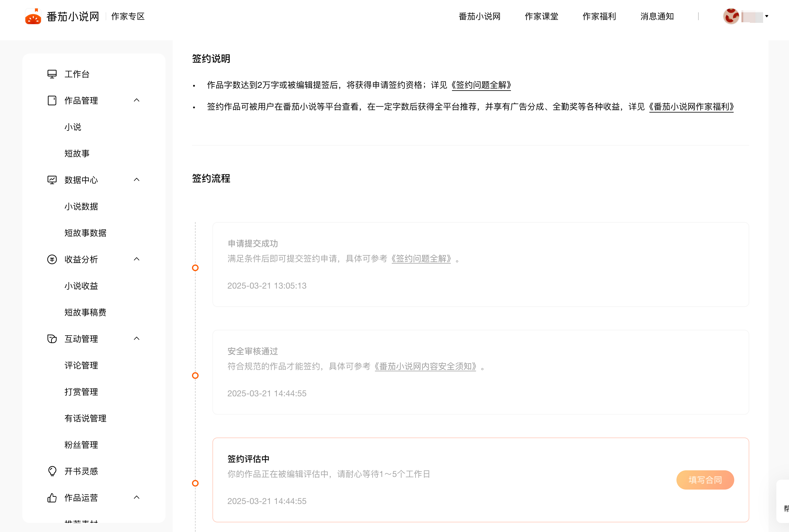The width and height of the screenshot is (789, 532).
Task: Collapse the 作品管理 section chevron
Action: pos(137,100)
